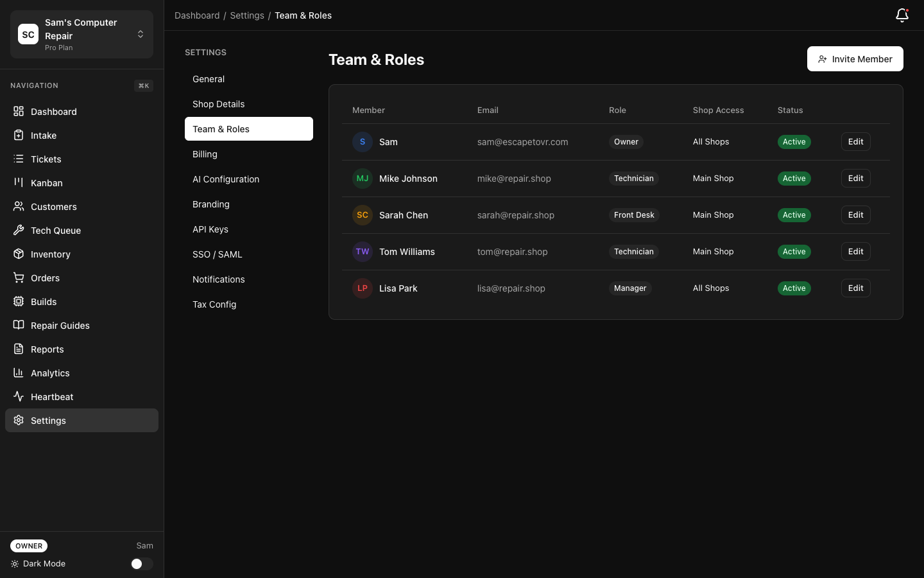This screenshot has width=924, height=578.
Task: Open the Heartbeat monitoring page
Action: click(x=52, y=397)
